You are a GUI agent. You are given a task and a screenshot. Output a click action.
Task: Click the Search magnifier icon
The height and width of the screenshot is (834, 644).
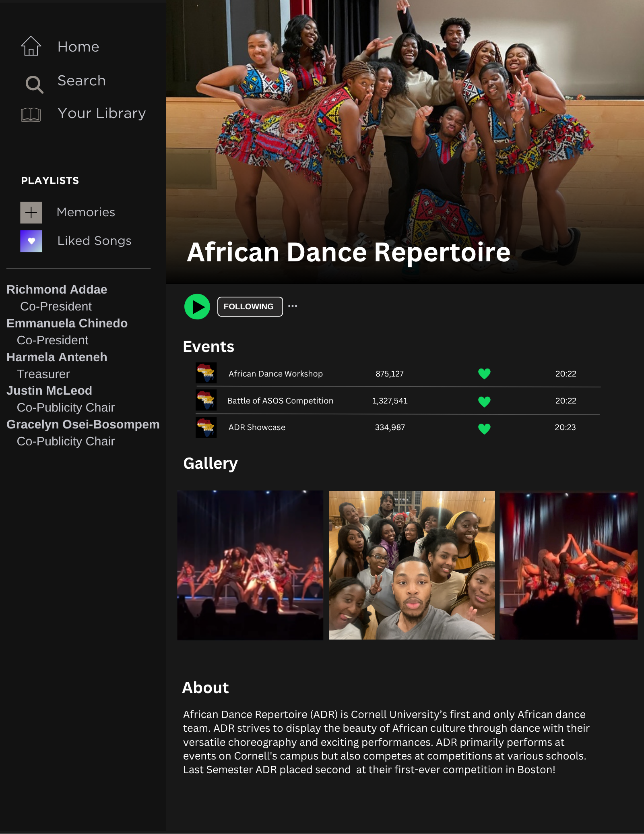(x=34, y=85)
